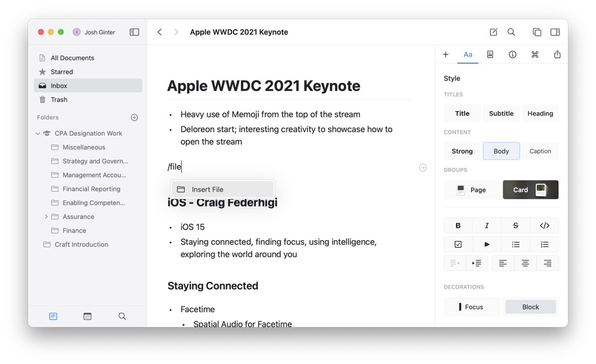
Task: Toggle the right sidebar panel icon
Action: (x=555, y=32)
